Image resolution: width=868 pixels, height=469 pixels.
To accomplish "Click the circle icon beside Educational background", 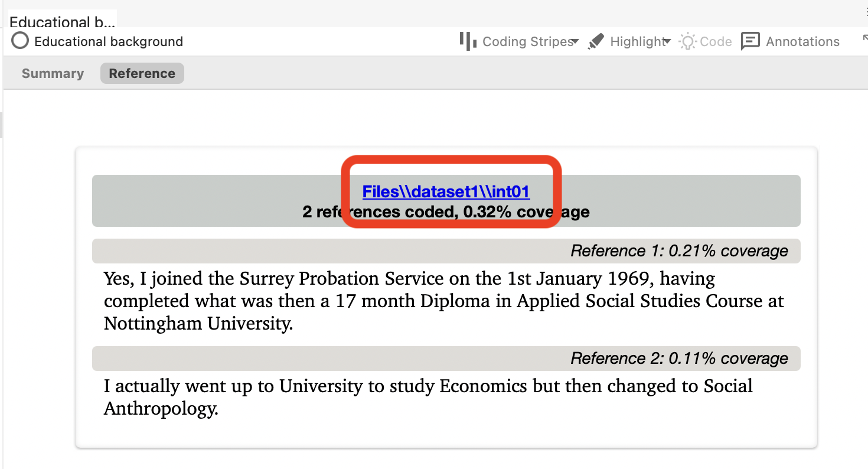I will [20, 41].
